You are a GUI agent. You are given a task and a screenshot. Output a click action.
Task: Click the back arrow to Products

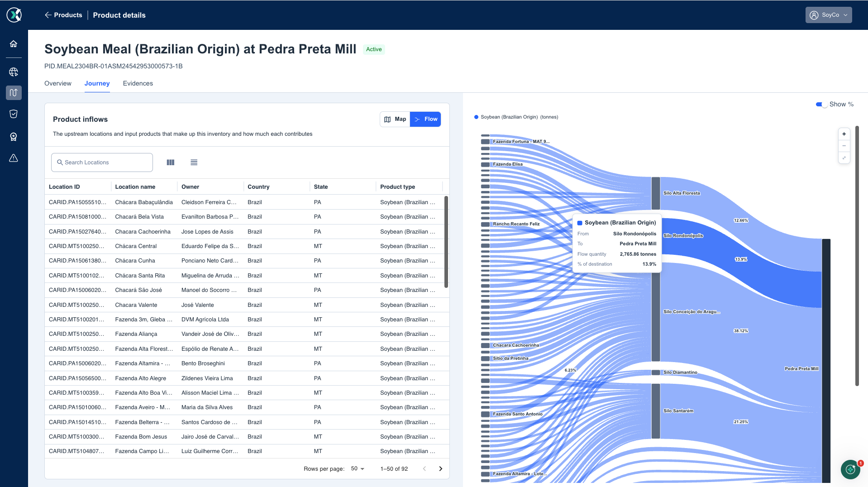click(48, 15)
